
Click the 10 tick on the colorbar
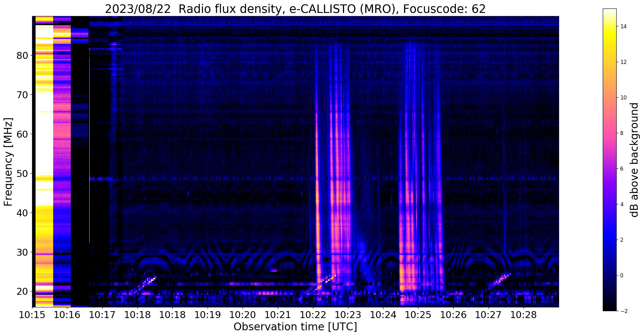click(623, 98)
